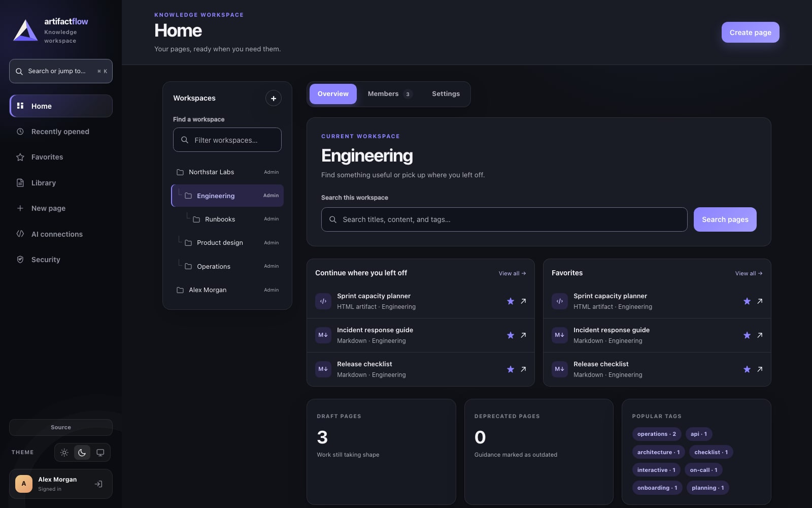Focus the Search or jump to field

pyautogui.click(x=61, y=71)
